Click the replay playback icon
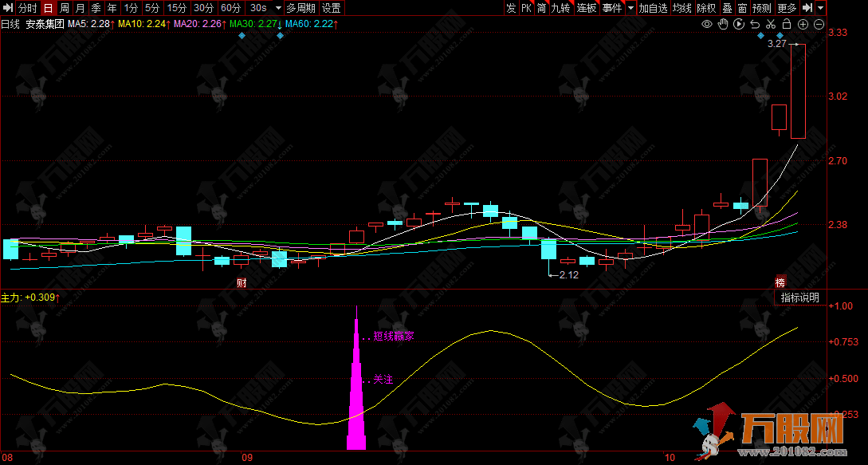The image size is (868, 465). (x=739, y=25)
